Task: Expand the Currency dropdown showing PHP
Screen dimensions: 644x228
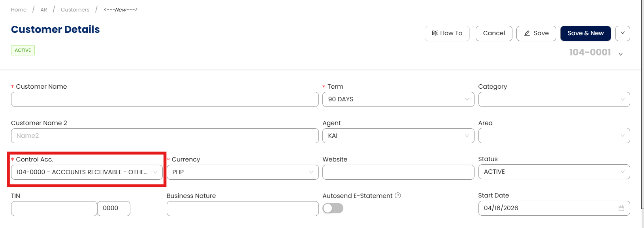Action: point(242,172)
